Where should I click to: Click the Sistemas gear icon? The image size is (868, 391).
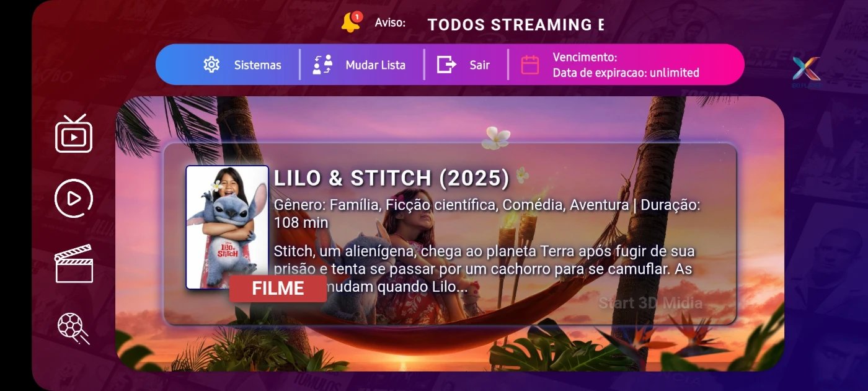tap(211, 65)
